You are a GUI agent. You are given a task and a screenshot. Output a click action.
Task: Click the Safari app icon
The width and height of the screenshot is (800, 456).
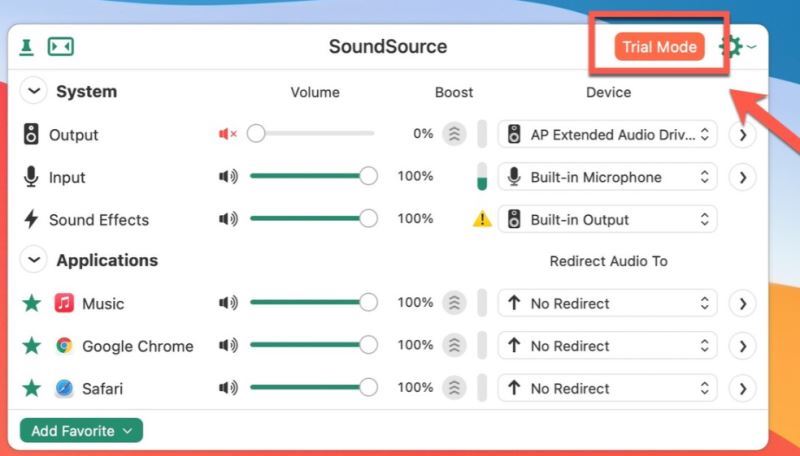pyautogui.click(x=64, y=388)
